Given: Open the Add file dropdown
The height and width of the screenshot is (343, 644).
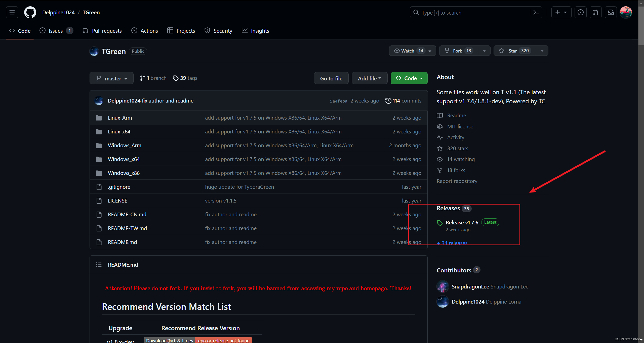Looking at the screenshot, I should click(369, 78).
